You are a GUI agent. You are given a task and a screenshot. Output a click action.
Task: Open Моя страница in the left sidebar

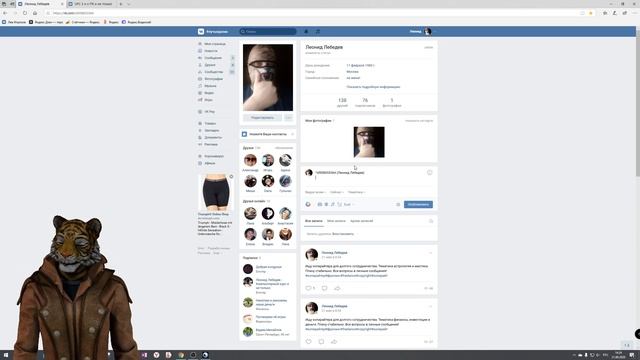click(215, 44)
